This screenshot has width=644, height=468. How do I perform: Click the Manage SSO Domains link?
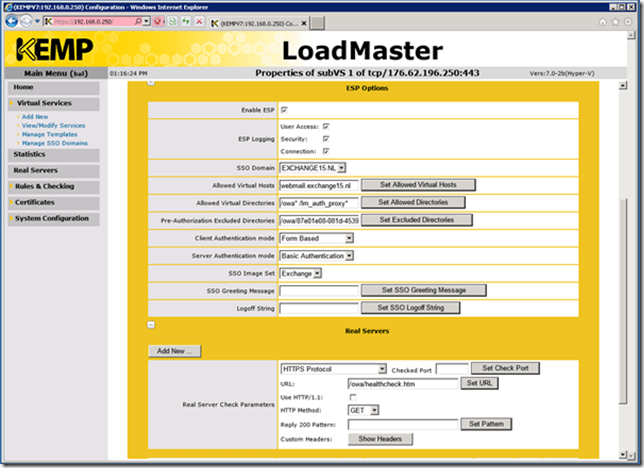click(54, 143)
